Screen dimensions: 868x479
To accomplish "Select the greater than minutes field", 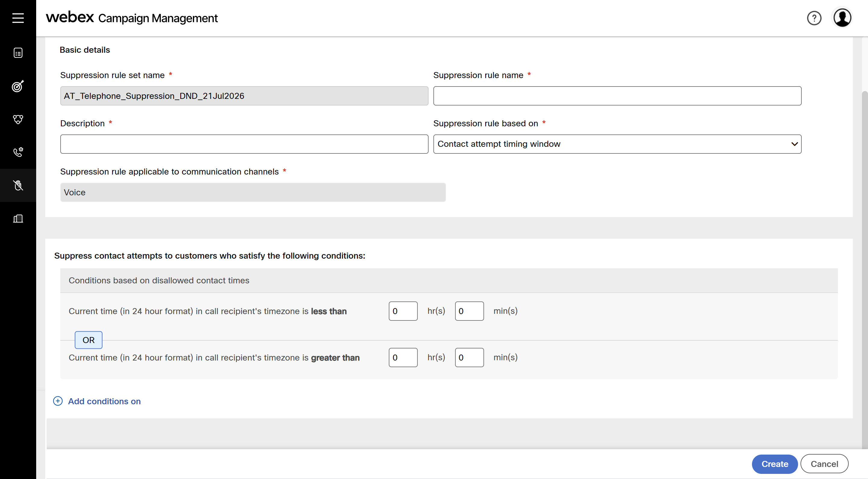I will tap(469, 357).
